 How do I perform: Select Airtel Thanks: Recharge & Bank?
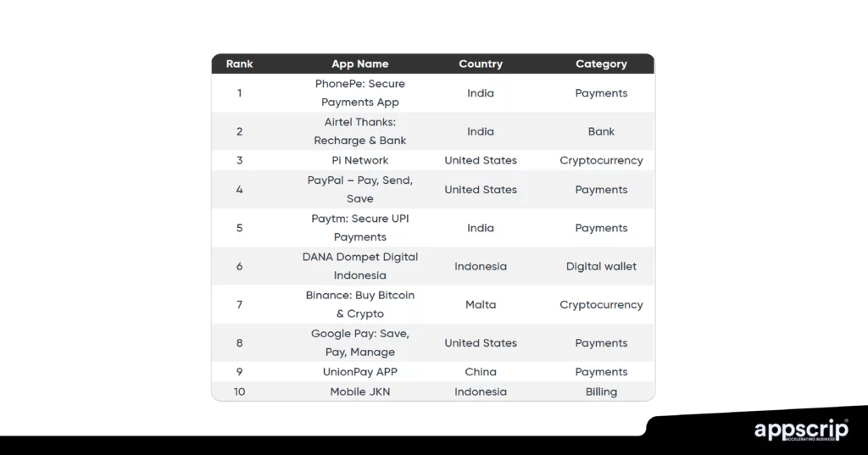pyautogui.click(x=360, y=131)
